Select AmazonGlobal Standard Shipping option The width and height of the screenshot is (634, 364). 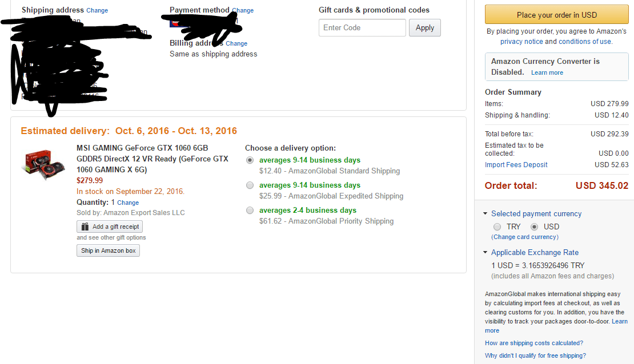point(250,160)
